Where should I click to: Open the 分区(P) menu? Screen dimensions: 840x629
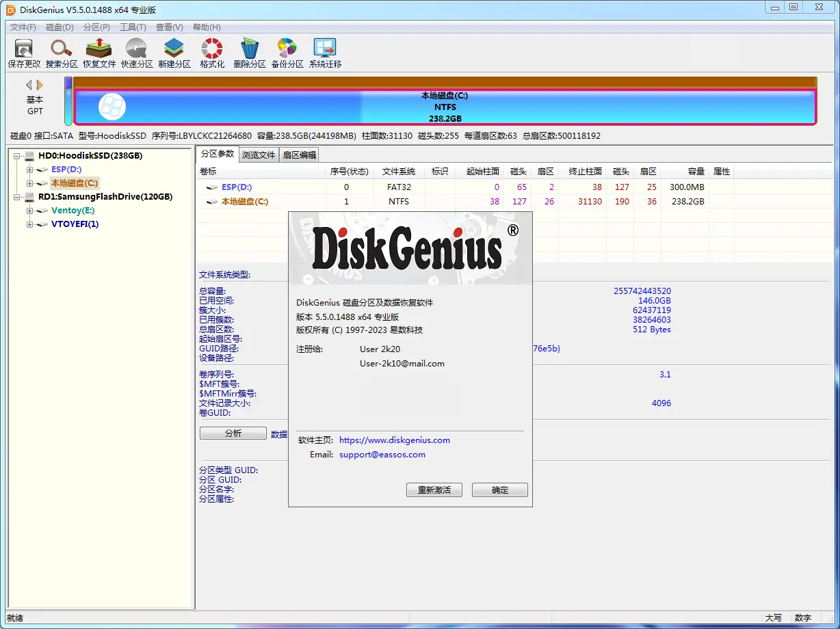click(x=96, y=27)
